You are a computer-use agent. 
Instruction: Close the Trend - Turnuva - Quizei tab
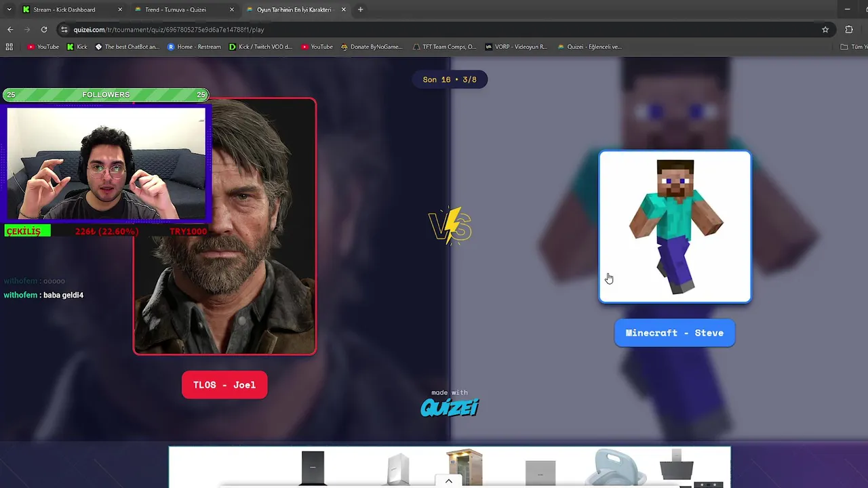pos(232,9)
